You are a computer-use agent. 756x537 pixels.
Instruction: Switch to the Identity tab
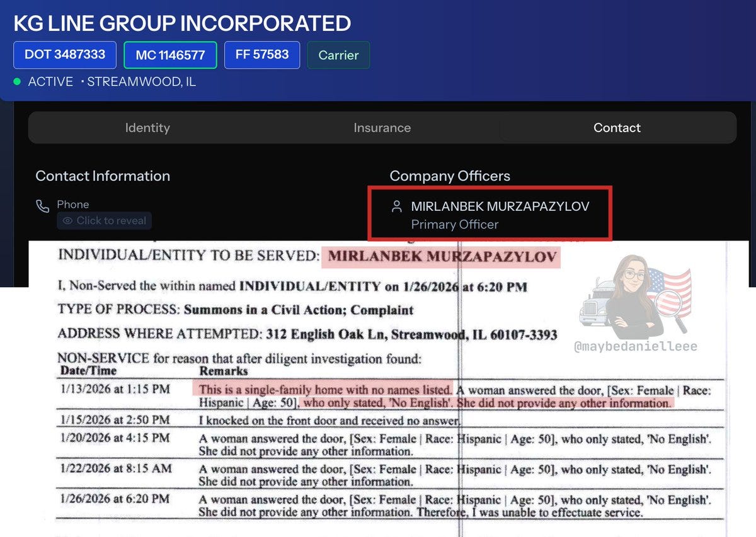point(147,128)
